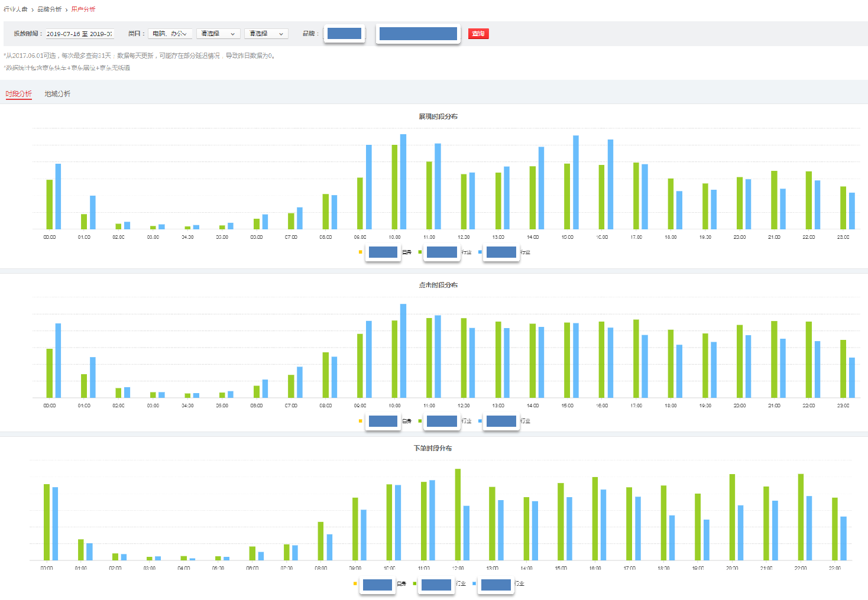The height and width of the screenshot is (600, 868).
Task: Toggle green 行业 series in 下单时段分布 legend
Action: pos(414,583)
